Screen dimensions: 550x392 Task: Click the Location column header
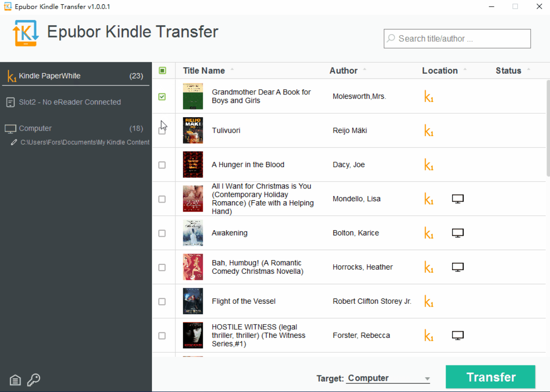(440, 71)
